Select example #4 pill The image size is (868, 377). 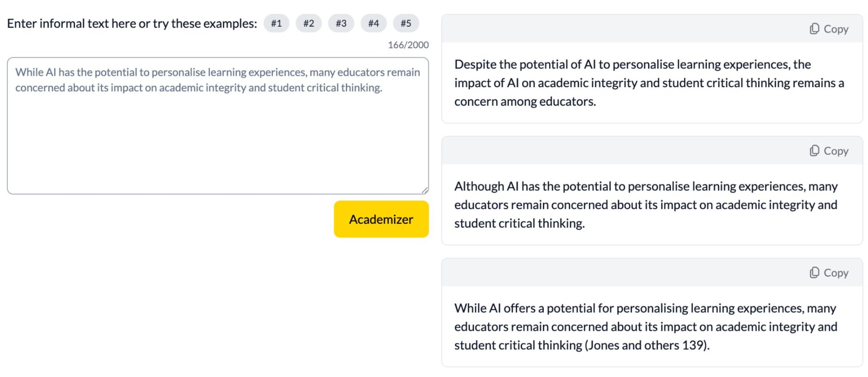tap(373, 23)
